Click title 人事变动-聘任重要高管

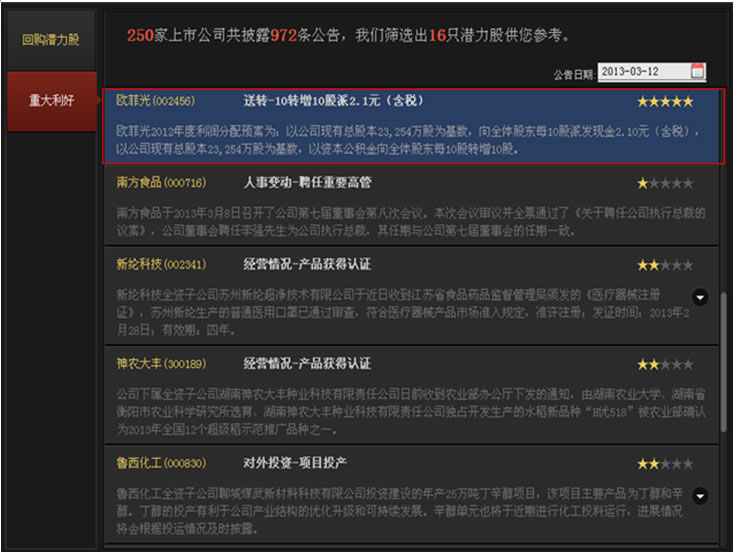[307, 182]
